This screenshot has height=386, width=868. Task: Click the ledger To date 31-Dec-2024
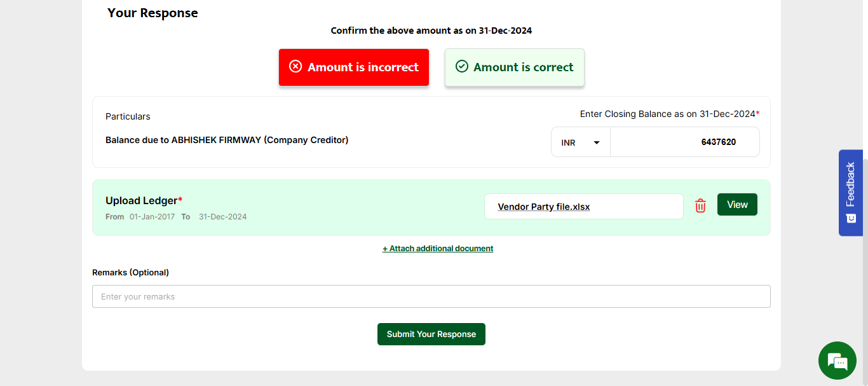(222, 217)
